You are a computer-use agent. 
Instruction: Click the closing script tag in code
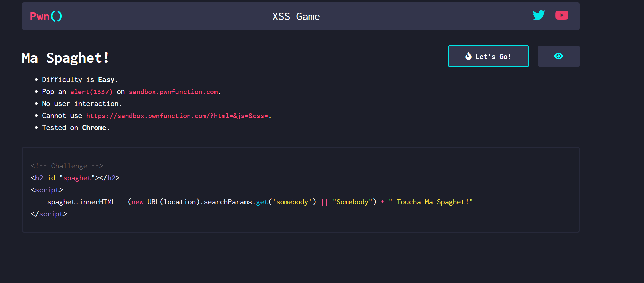[49, 214]
